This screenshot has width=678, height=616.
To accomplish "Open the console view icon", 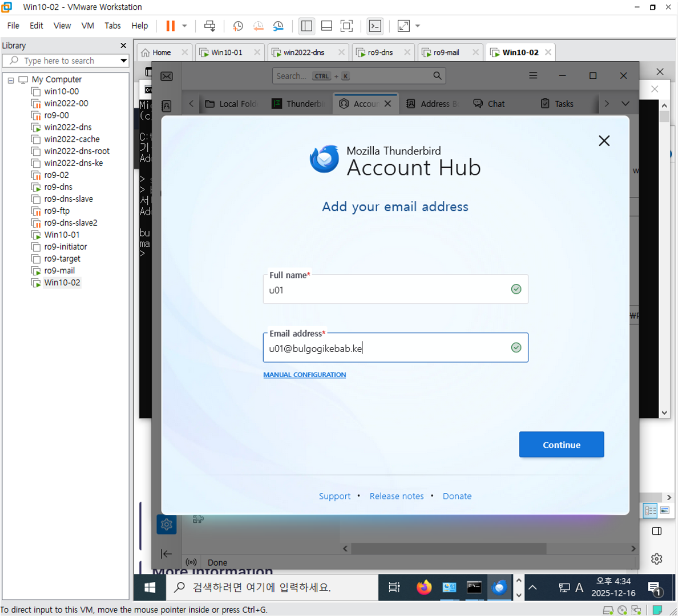I will tap(375, 26).
